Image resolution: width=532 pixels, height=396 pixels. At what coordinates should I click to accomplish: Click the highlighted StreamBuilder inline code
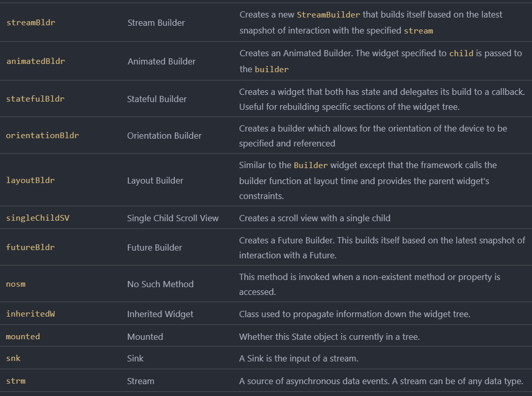[x=328, y=15]
